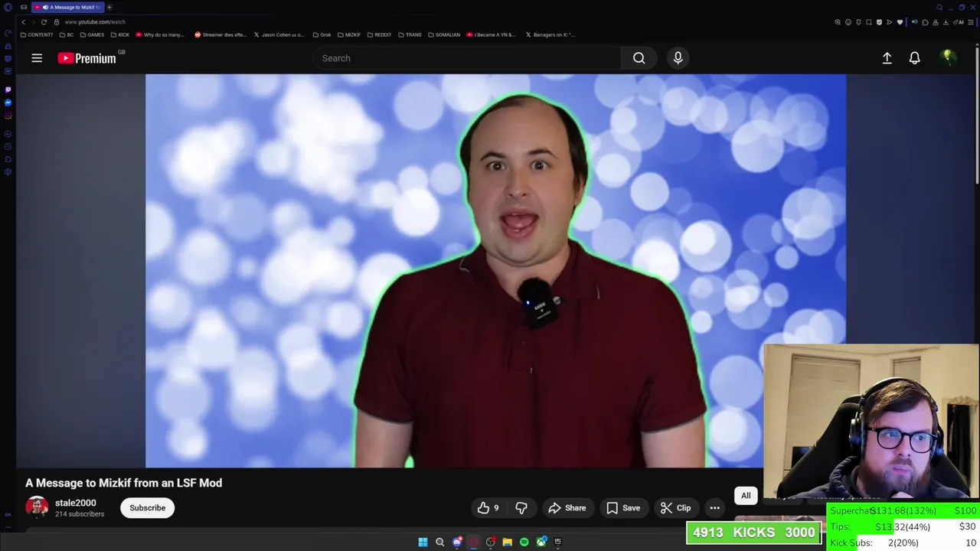The width and height of the screenshot is (980, 551).
Task: Open the player send arrow icon
Action: (x=889, y=22)
